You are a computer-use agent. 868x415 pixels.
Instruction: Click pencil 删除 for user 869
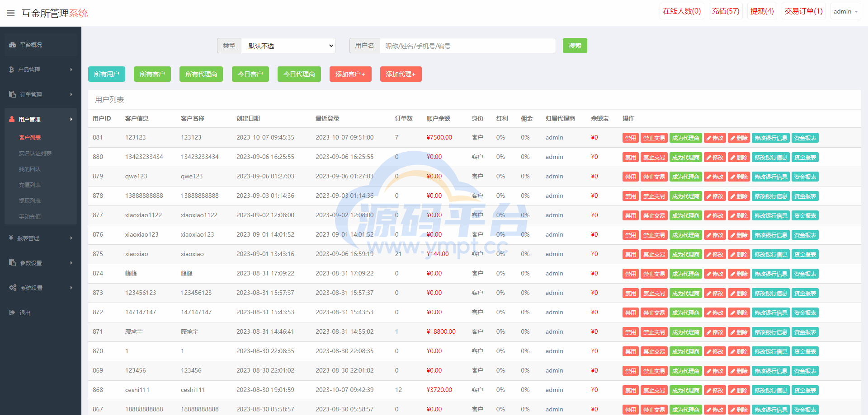(739, 371)
